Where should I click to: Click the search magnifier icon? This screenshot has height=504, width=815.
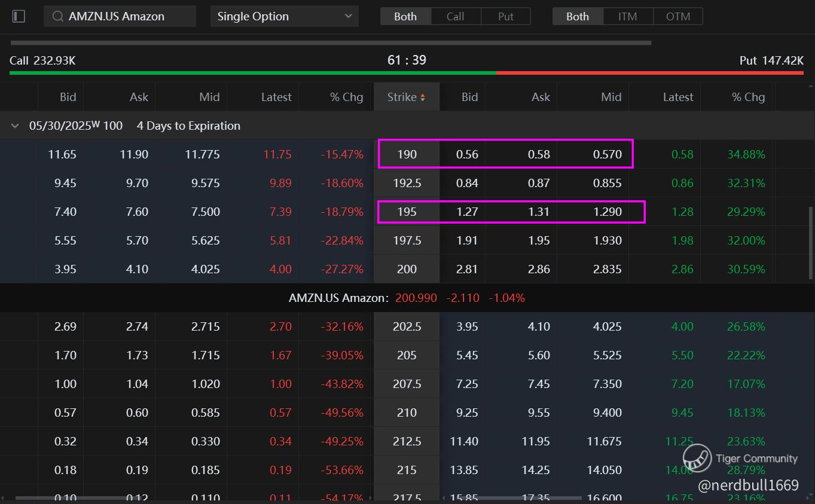click(x=58, y=16)
